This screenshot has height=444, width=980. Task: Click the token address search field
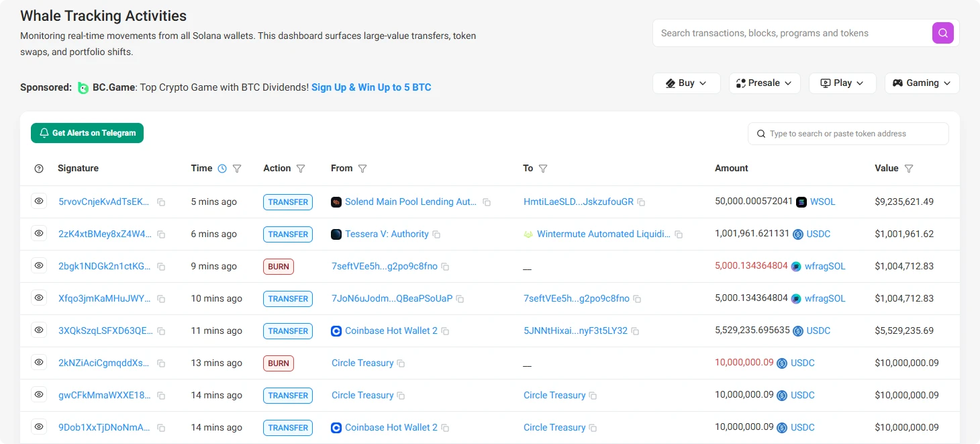pos(847,133)
